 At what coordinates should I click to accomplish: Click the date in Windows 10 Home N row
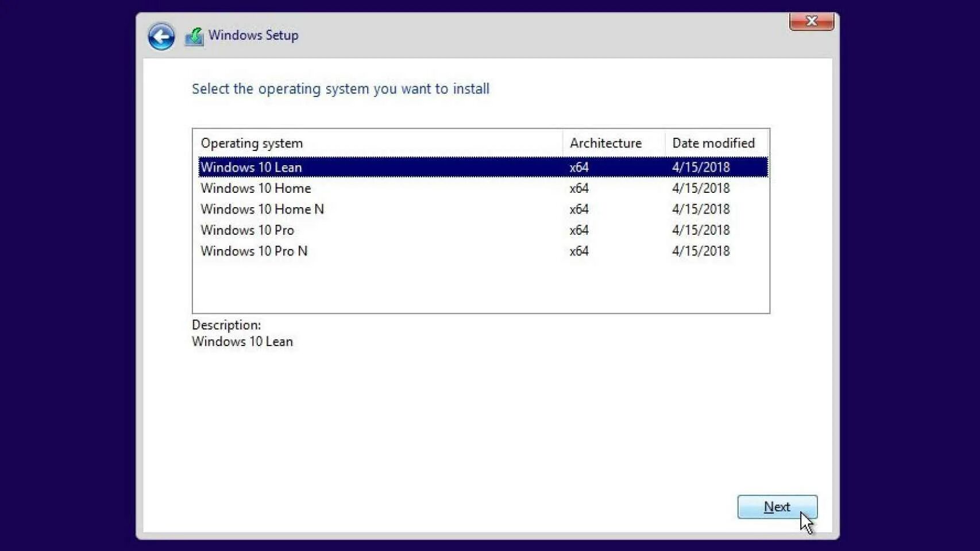701,209
